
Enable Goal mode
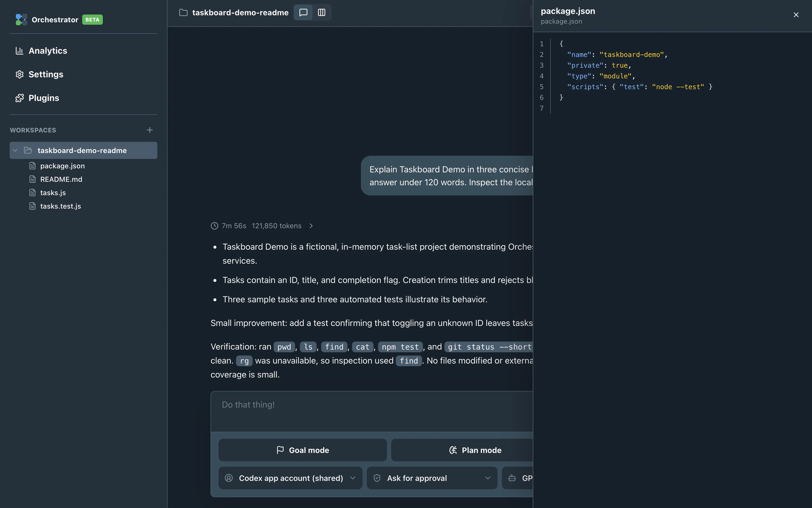tap(302, 450)
